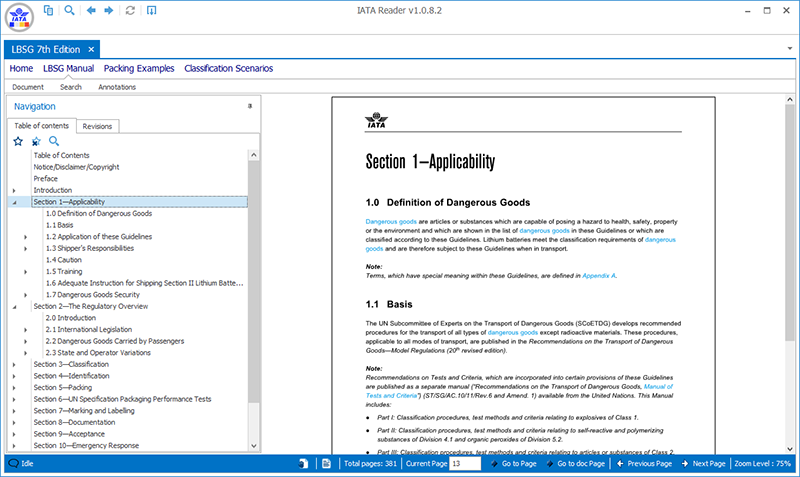This screenshot has width=800, height=477.
Task: Click the copy pages icon in top toolbar
Action: click(x=48, y=10)
